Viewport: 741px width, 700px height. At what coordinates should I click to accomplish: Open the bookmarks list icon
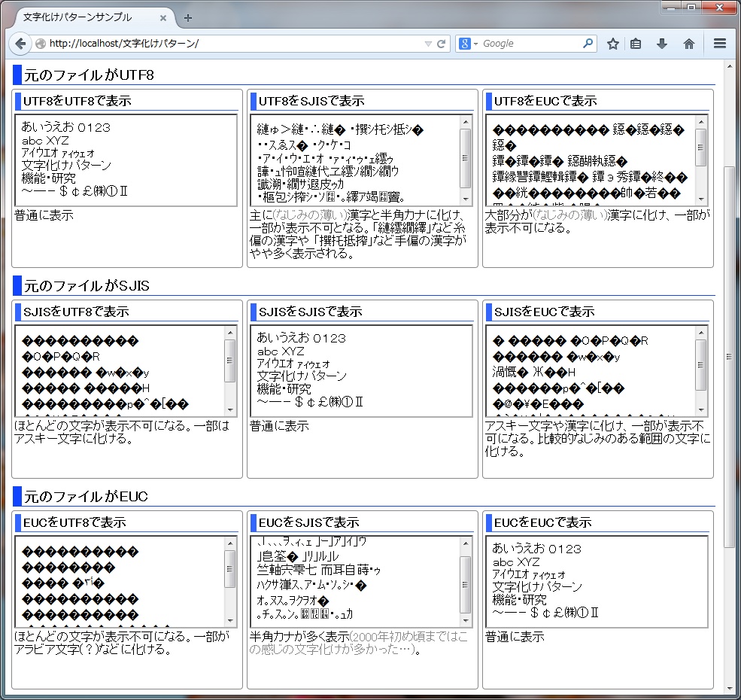pyautogui.click(x=636, y=44)
